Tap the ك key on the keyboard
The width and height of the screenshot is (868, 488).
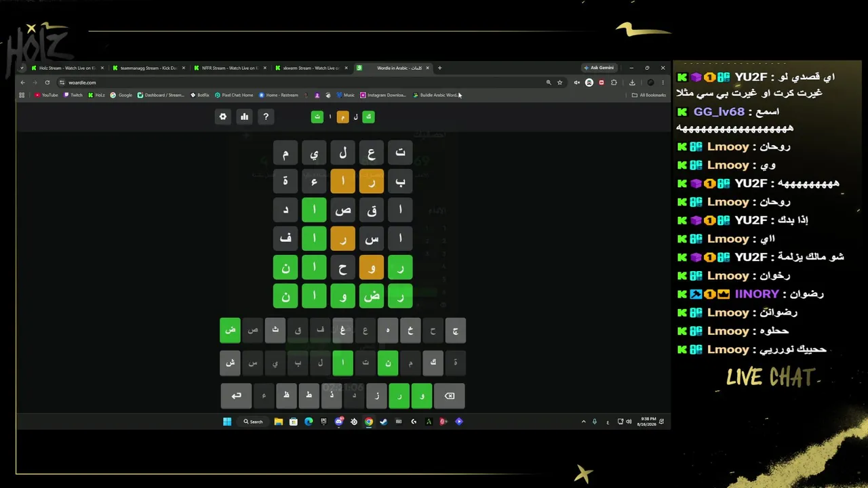[x=433, y=363]
